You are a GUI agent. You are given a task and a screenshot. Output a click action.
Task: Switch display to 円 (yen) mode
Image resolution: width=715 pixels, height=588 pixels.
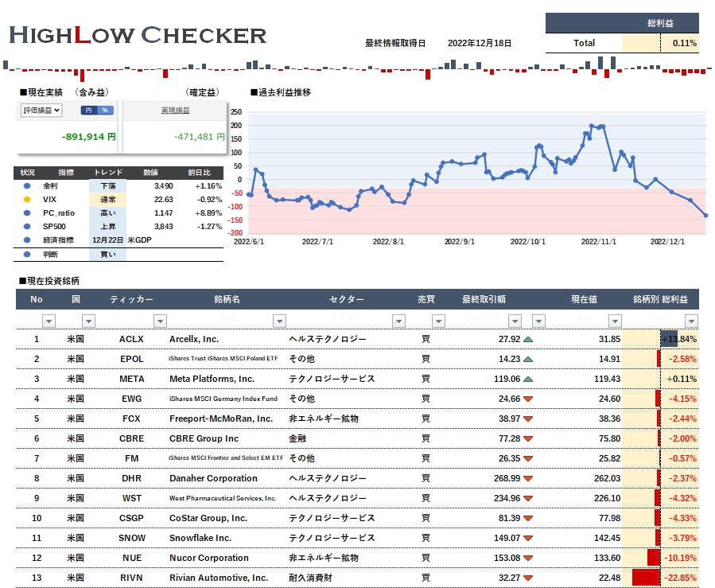[88, 111]
